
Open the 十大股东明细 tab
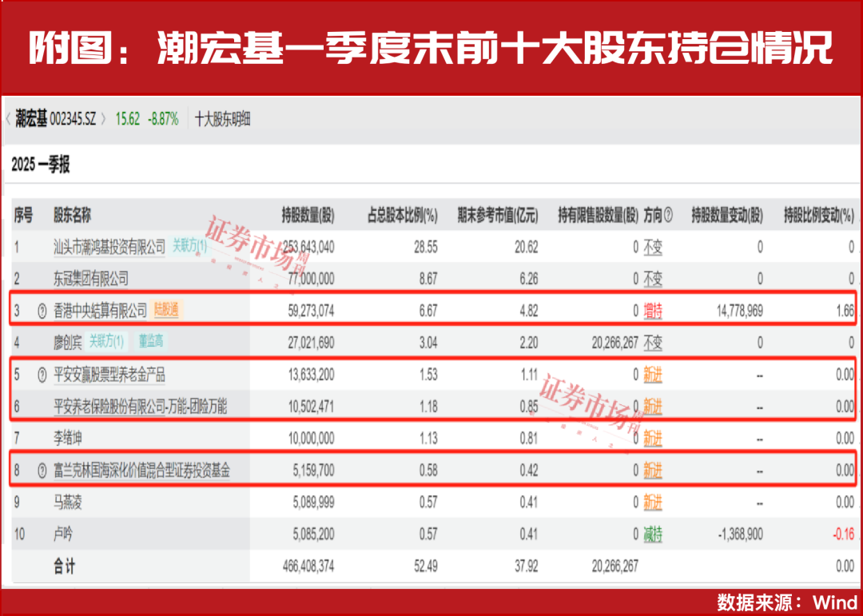[222, 120]
